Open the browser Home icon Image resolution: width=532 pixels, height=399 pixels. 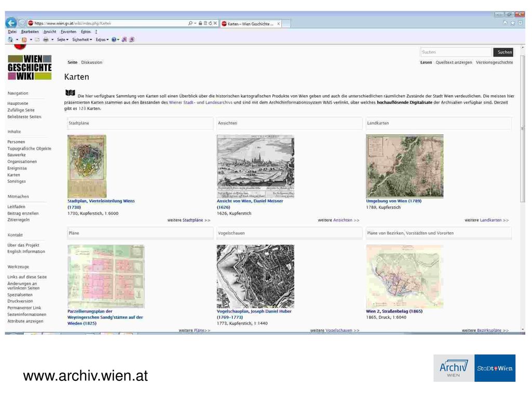point(505,23)
